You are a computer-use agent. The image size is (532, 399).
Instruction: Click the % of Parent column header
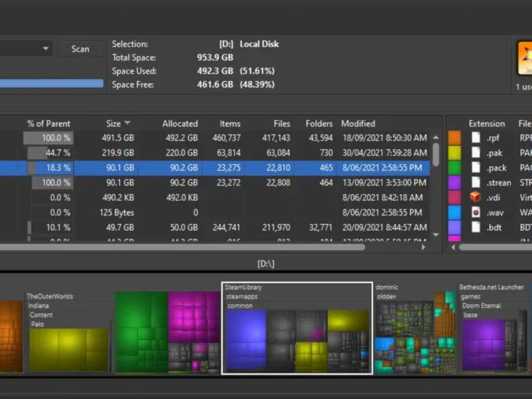47,123
